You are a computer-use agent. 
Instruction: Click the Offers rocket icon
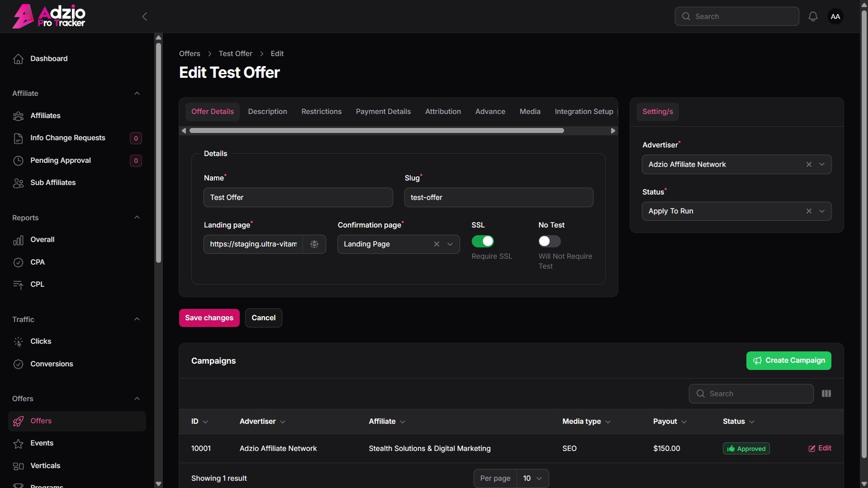pos(18,421)
